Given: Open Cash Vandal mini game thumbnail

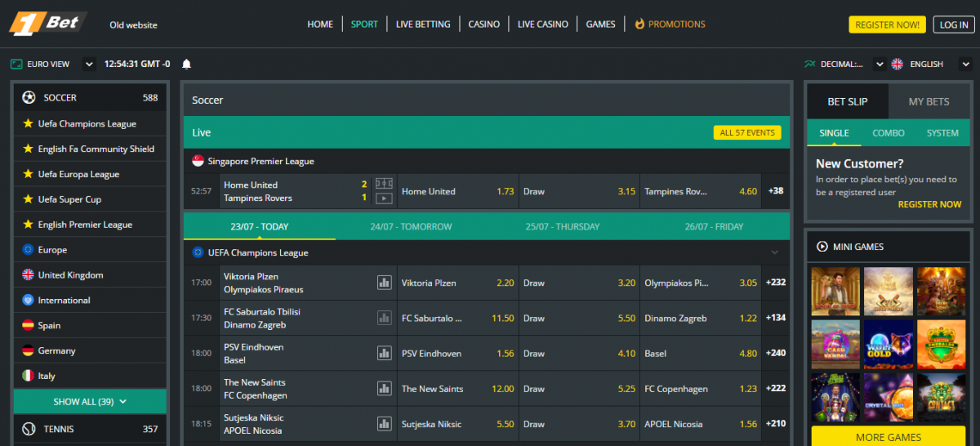Looking at the screenshot, I should (x=835, y=344).
